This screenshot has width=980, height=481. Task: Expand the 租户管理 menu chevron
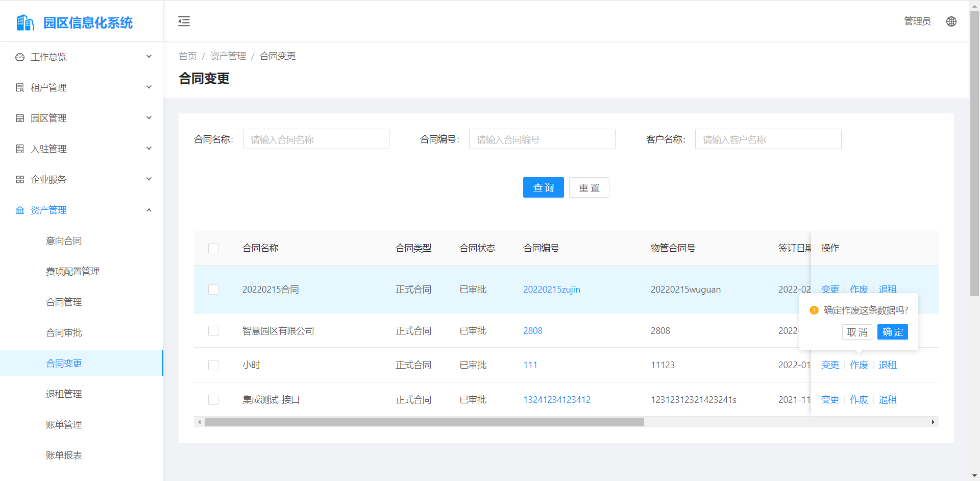point(149,87)
